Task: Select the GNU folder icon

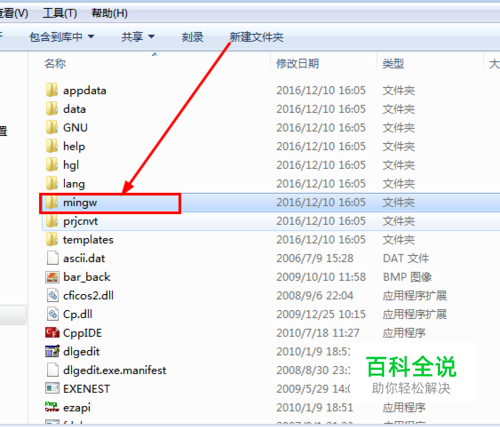Action: pyautogui.click(x=52, y=128)
